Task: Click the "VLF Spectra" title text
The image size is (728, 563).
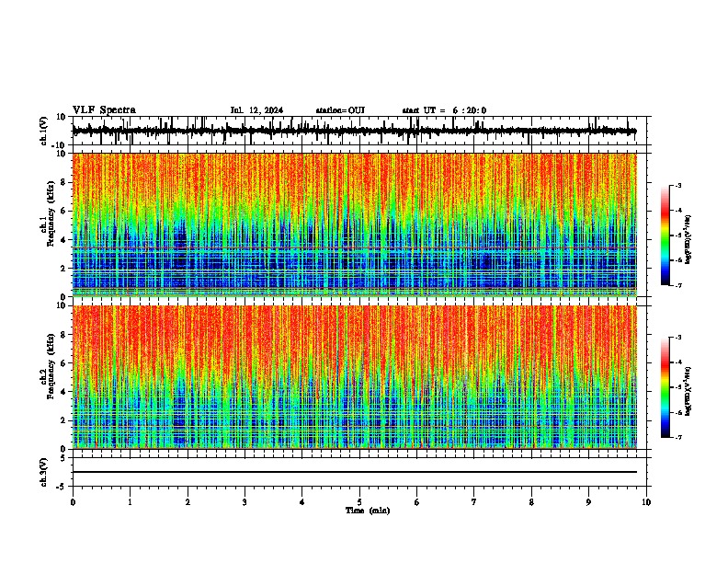Action: click(x=104, y=110)
